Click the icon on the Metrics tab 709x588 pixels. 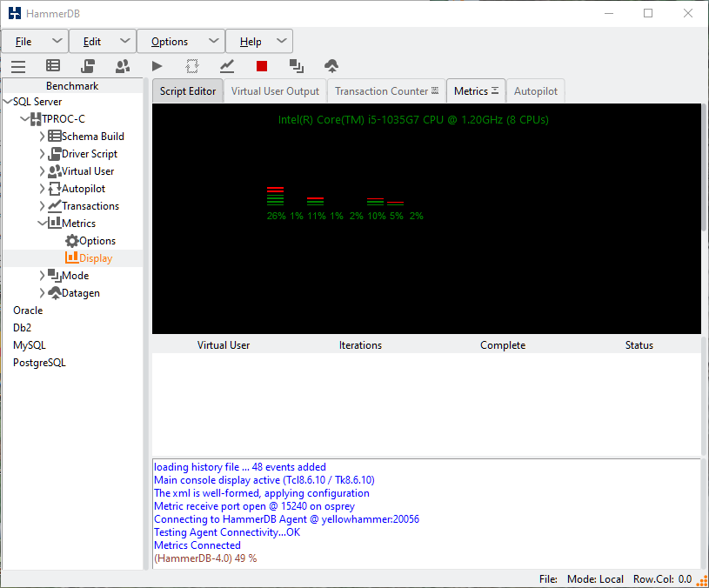pos(495,90)
